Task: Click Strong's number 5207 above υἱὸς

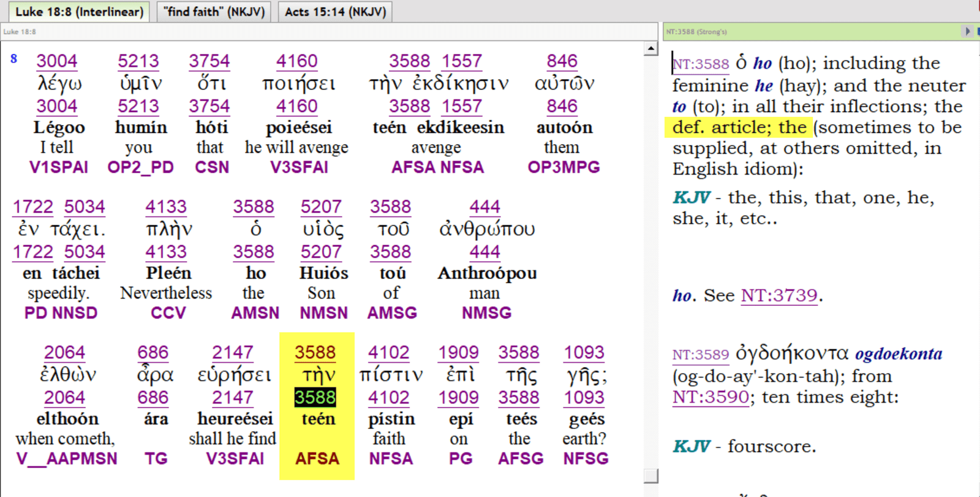Action: point(321,207)
